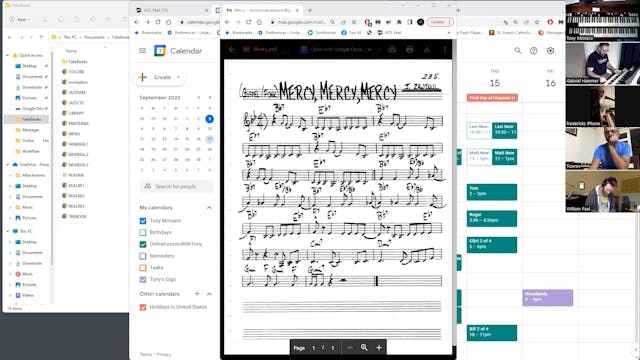Select Gabriel Hammer video thumbnail
Viewport: 640px width, 360px height.
[602, 64]
